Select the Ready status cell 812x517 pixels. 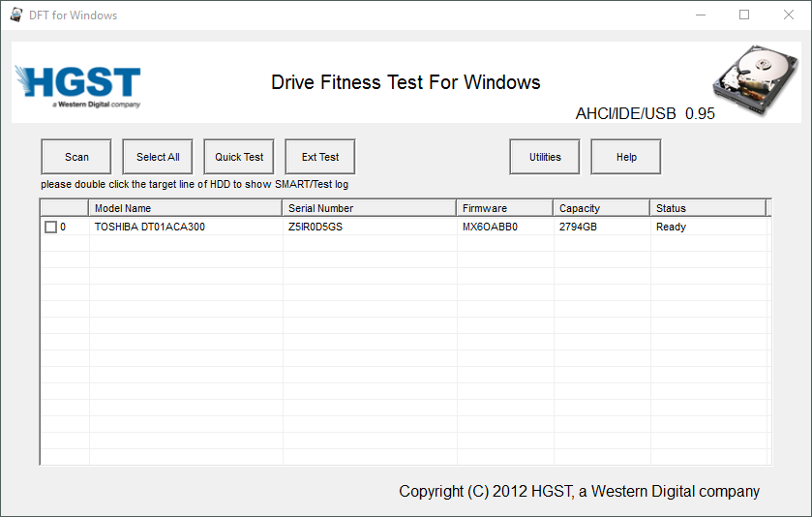[709, 227]
